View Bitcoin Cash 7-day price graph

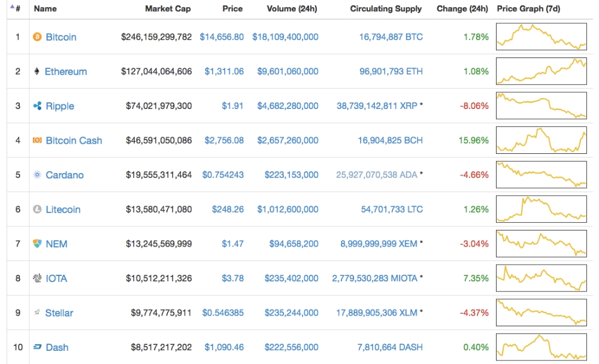pos(541,141)
